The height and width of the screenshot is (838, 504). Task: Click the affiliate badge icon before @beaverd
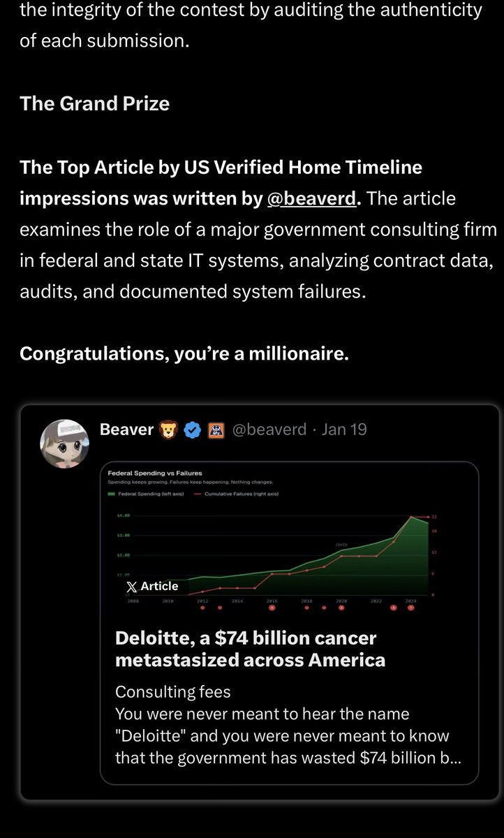coord(216,430)
